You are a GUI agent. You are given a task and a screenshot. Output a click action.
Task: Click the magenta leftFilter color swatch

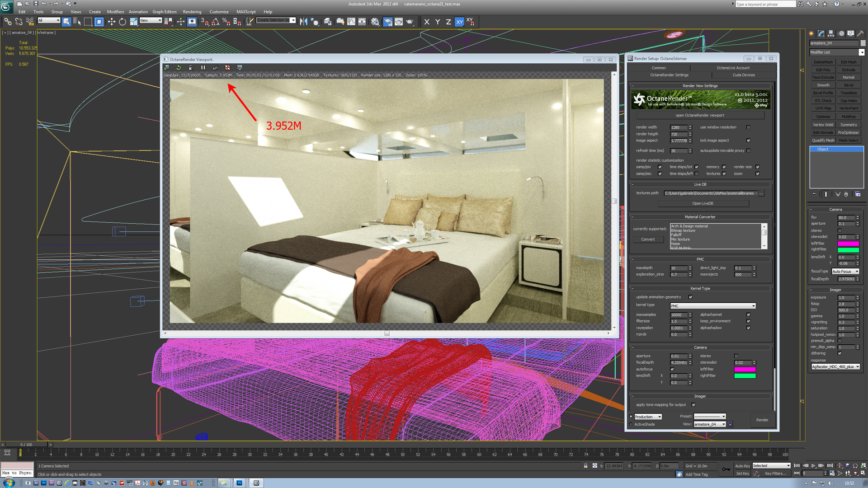click(745, 369)
